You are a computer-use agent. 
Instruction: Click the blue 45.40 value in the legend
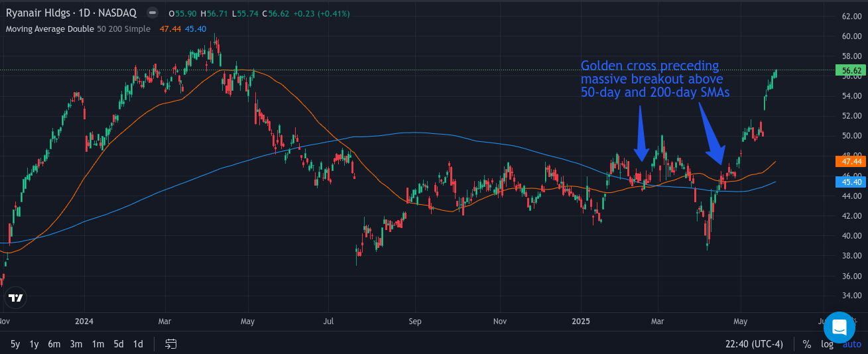[196, 29]
